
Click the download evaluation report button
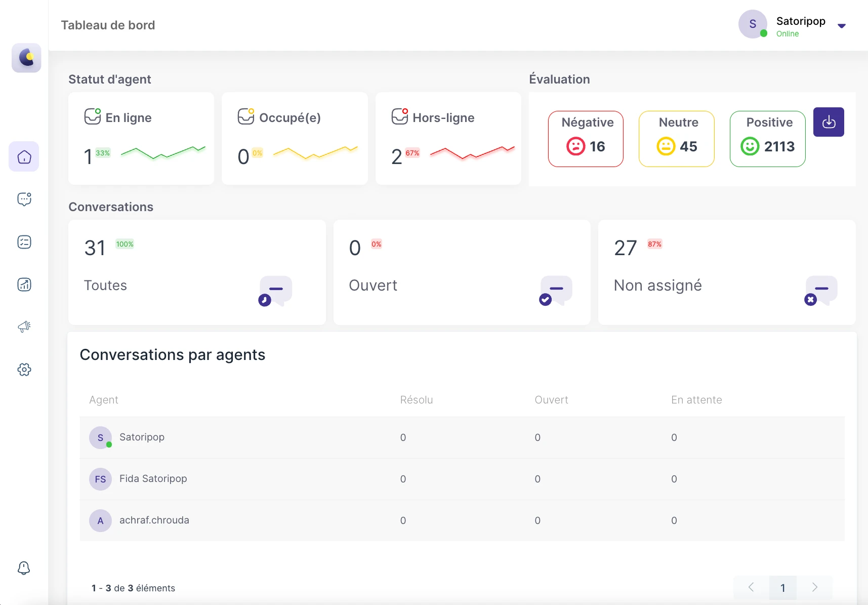pyautogui.click(x=829, y=122)
